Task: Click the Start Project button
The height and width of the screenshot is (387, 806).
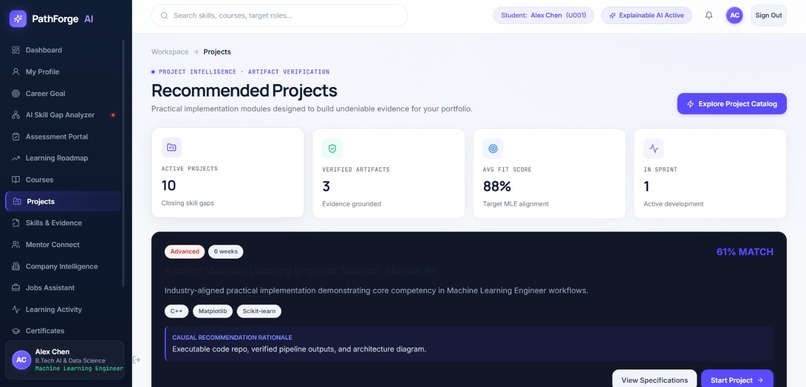Action: pos(737,380)
